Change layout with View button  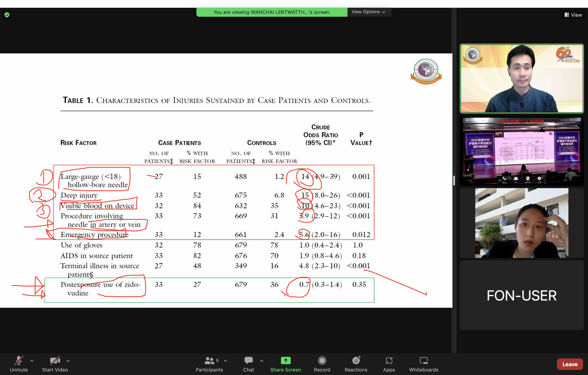(x=573, y=15)
